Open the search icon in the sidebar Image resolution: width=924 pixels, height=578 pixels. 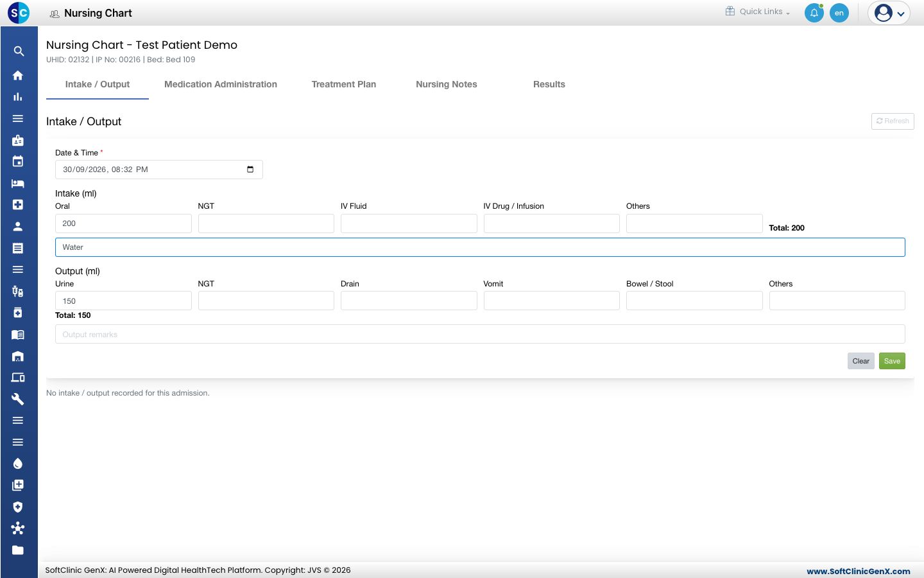point(19,51)
